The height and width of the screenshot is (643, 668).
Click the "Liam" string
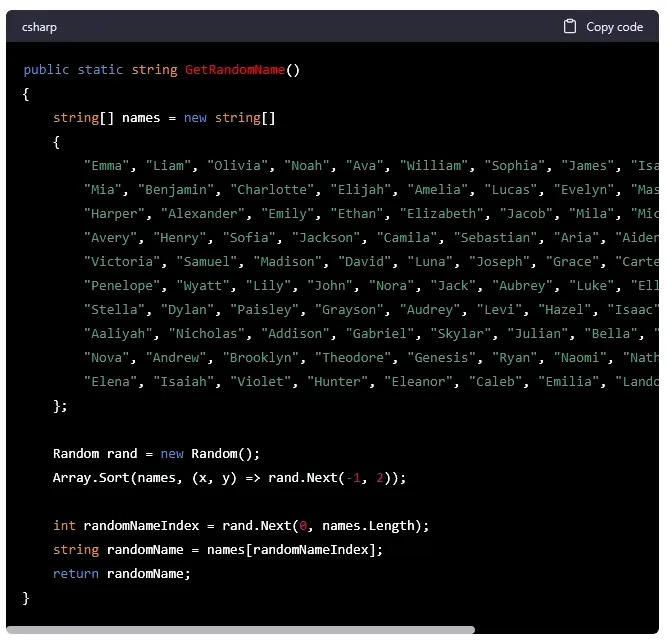pos(168,166)
